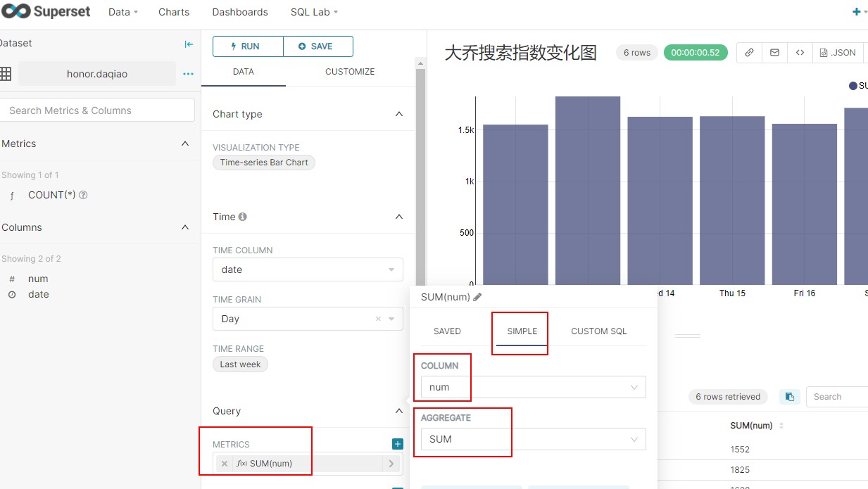Viewport: 868px width, 489px height.
Task: Save the chart
Action: 318,46
